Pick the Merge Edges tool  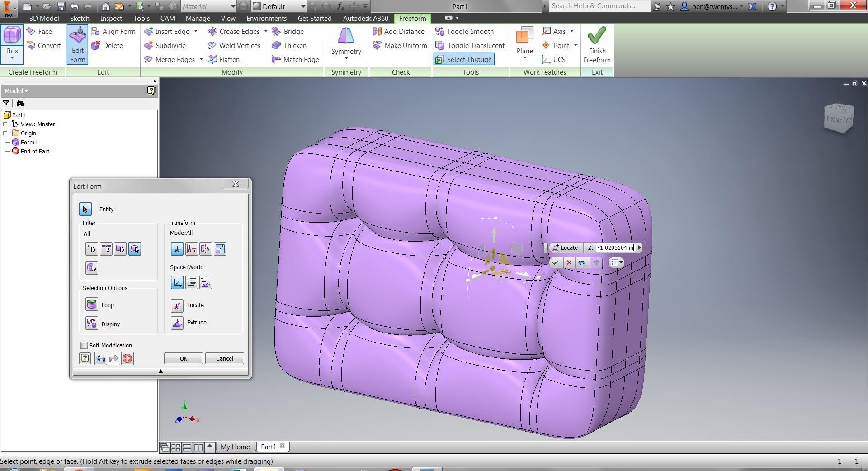(170, 60)
